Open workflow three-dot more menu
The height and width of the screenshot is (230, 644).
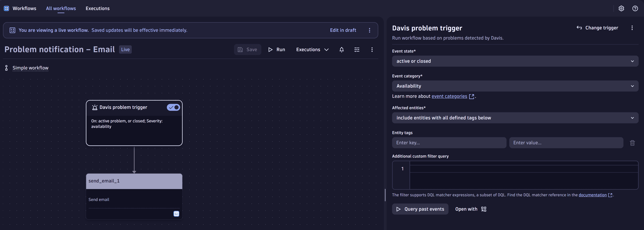click(x=372, y=49)
